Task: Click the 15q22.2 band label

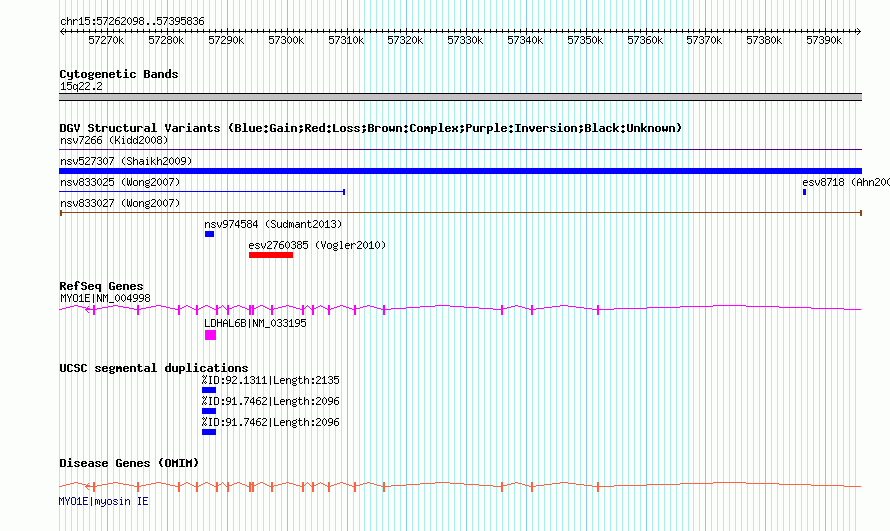Action: 81,86
